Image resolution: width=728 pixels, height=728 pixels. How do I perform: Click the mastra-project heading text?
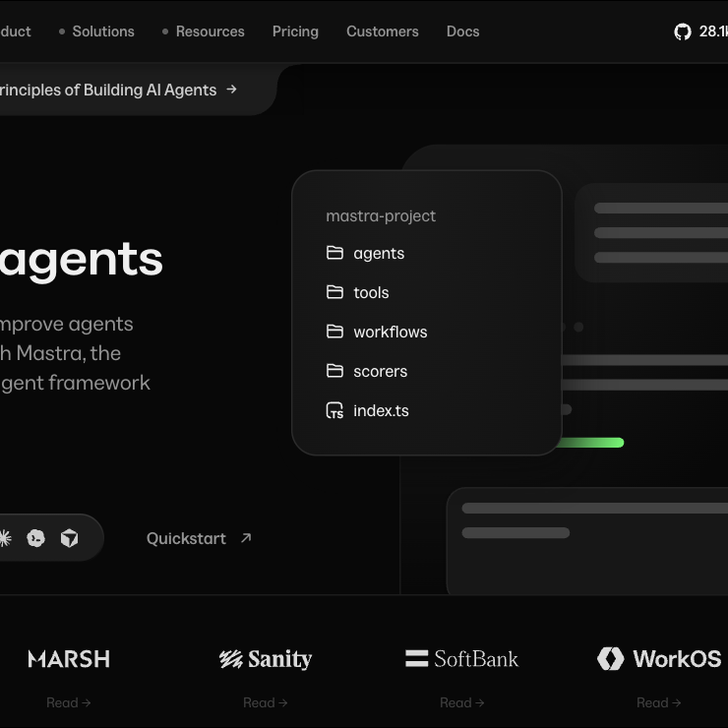(x=381, y=216)
